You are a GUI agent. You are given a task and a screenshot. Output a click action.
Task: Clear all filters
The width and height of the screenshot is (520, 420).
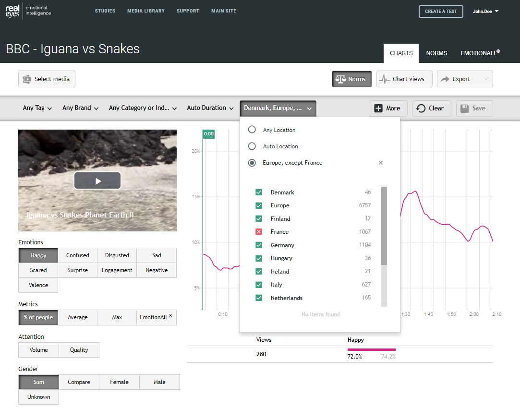pos(432,108)
